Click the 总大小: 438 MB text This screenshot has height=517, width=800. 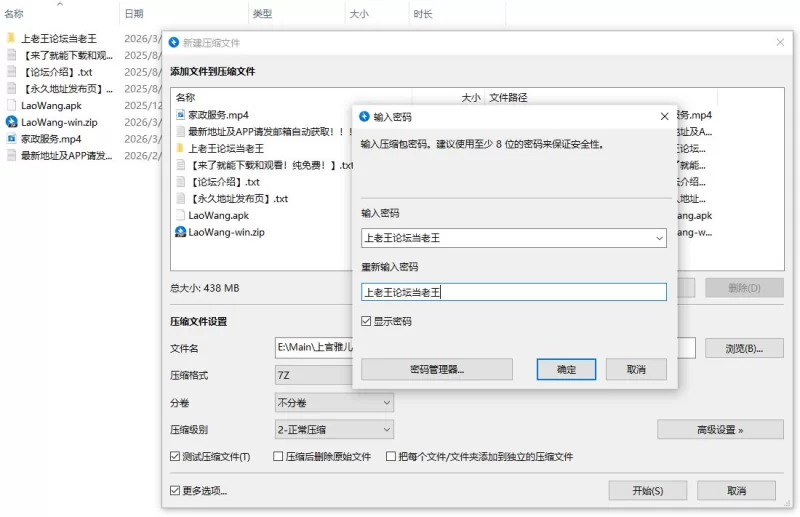pyautogui.click(x=205, y=288)
